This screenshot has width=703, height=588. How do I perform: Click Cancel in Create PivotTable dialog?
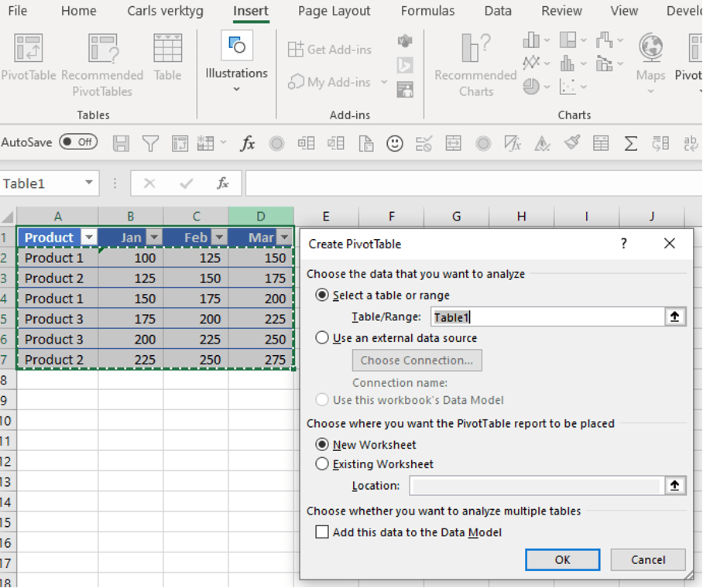[648, 560]
